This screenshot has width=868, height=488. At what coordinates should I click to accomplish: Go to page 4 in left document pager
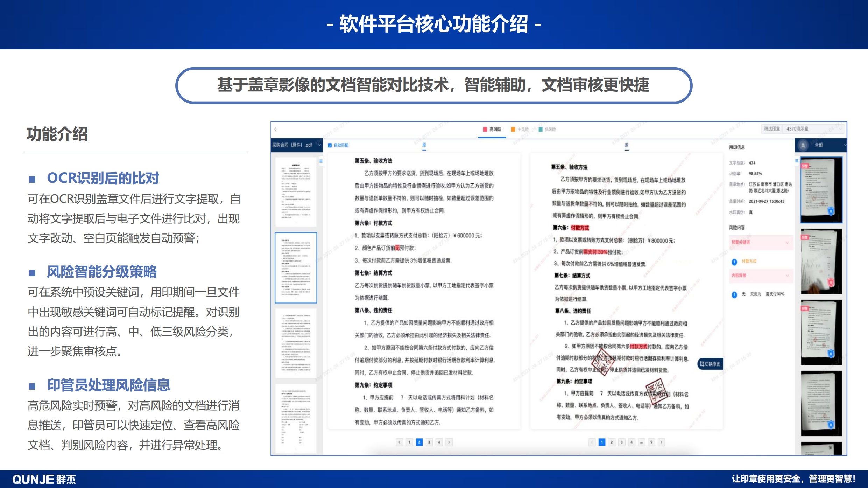[439, 442]
